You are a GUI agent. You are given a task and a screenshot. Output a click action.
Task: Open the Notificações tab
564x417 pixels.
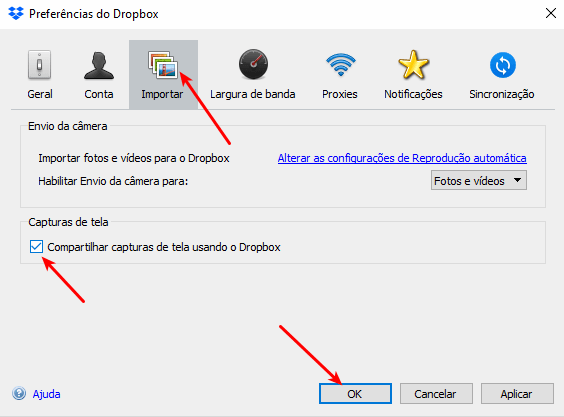pos(413,74)
